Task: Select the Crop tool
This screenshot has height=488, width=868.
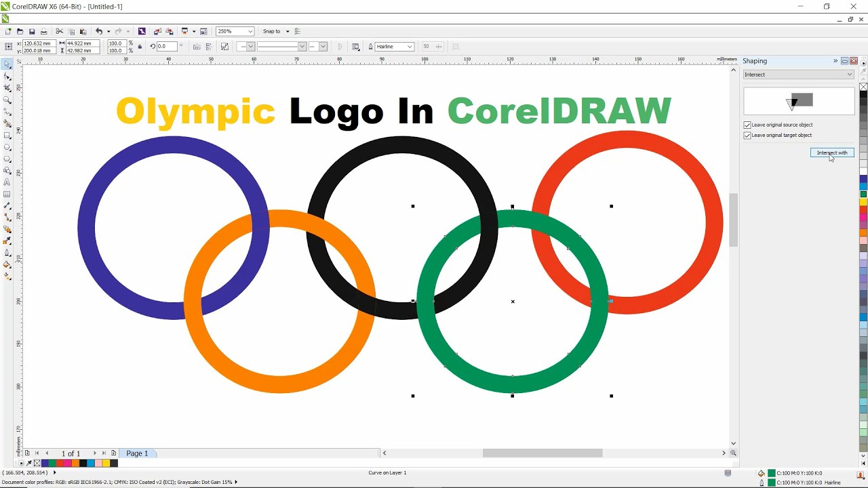Action: click(x=7, y=87)
